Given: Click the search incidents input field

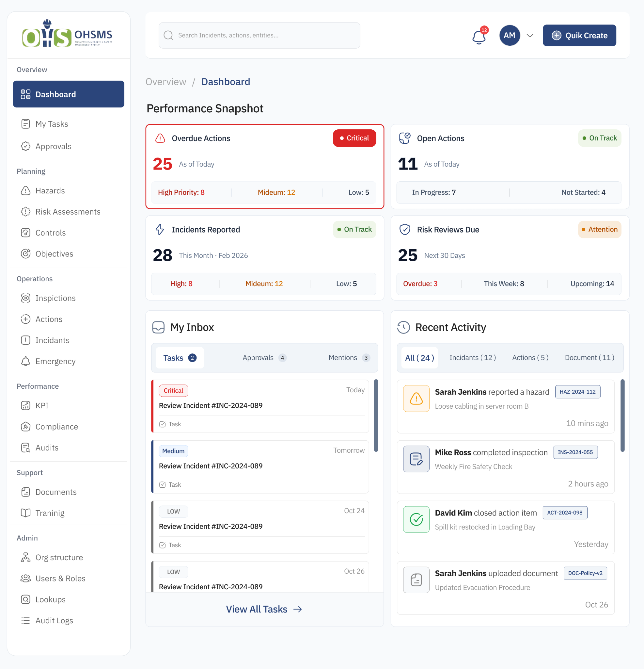Looking at the screenshot, I should [x=259, y=35].
